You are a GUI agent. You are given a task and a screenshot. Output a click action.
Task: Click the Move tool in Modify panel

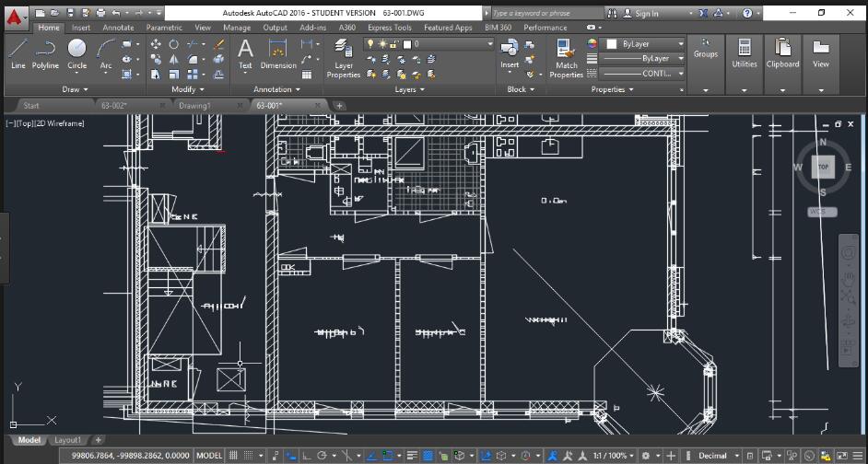pos(156,44)
